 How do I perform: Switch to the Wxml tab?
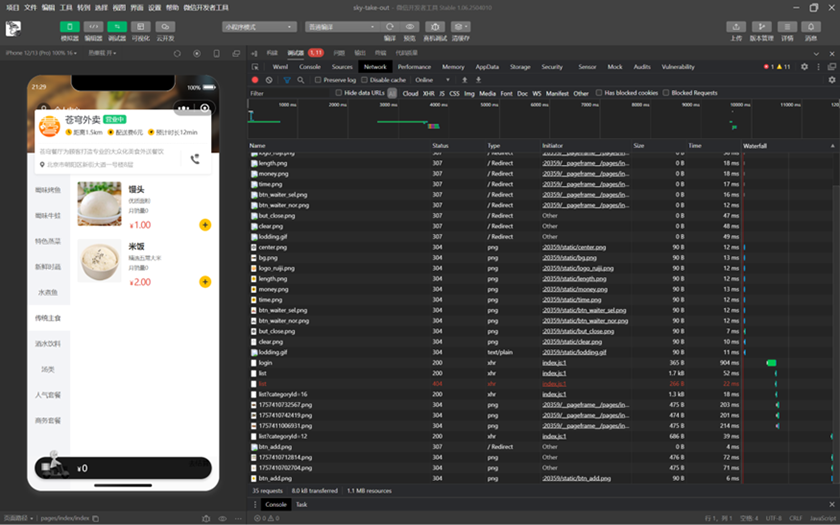[x=280, y=67]
